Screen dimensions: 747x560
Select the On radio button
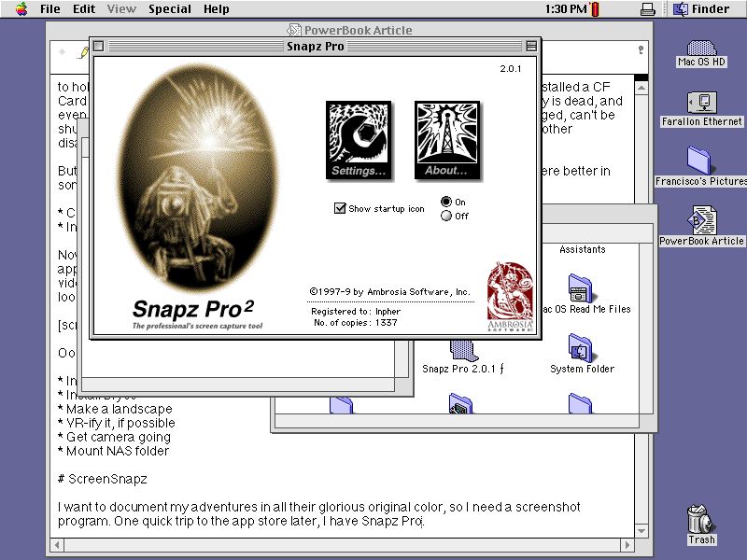click(x=446, y=202)
